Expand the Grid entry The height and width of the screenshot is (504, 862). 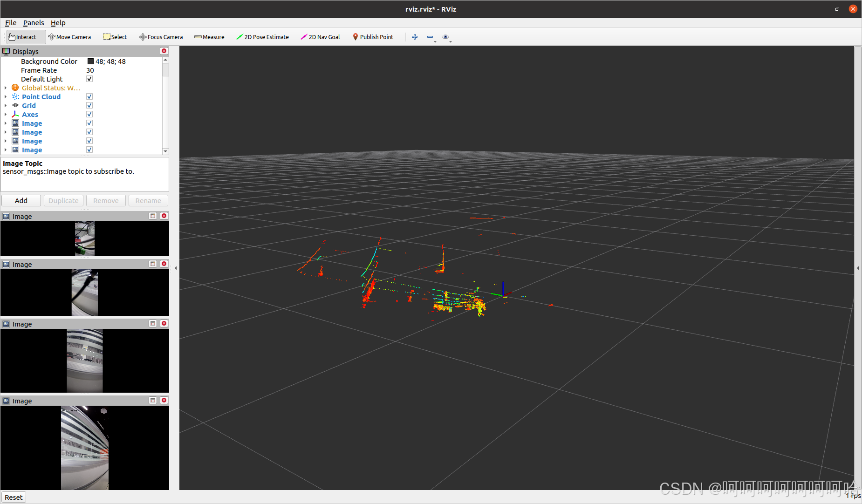(6, 105)
